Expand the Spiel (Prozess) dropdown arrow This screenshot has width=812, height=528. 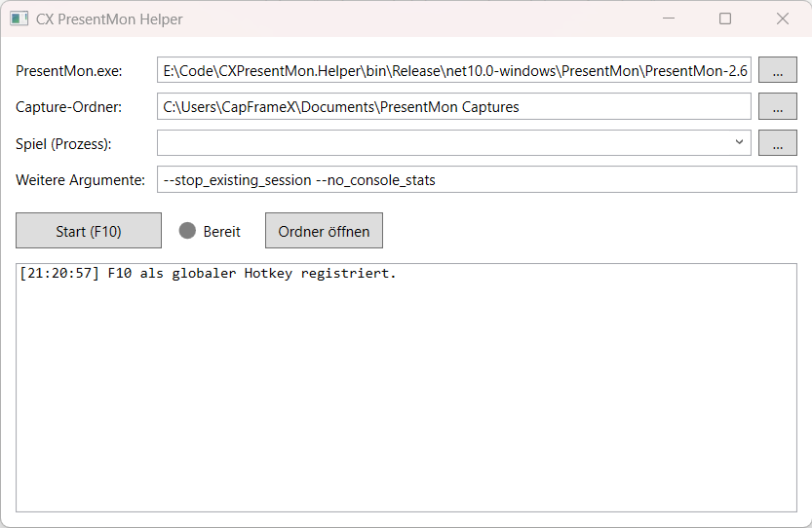pyautogui.click(x=739, y=142)
